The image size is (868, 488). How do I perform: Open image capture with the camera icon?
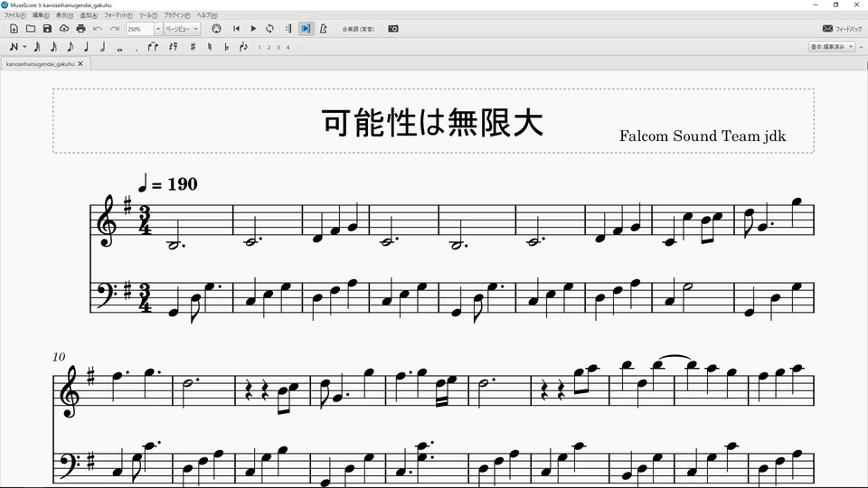pyautogui.click(x=393, y=29)
